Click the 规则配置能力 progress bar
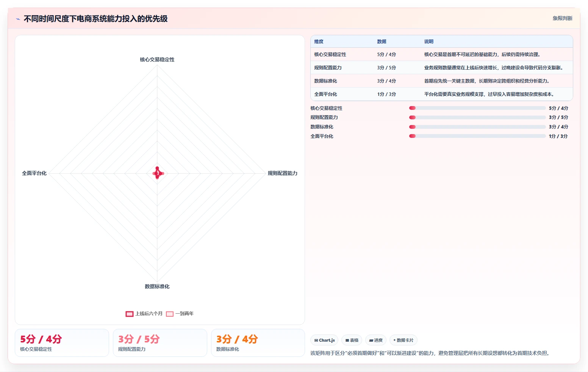The image size is (588, 372). tap(477, 117)
